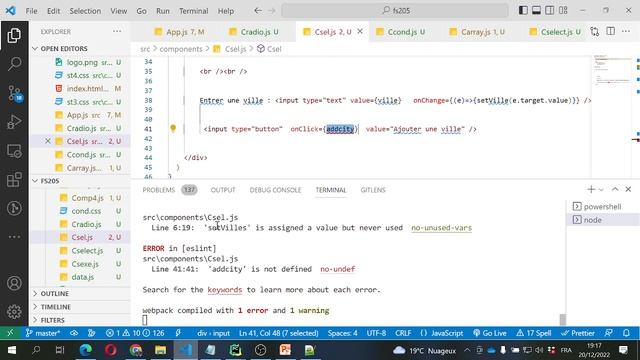Image resolution: width=640 pixels, height=360 pixels.
Task: Switch to the App.js editor tab
Action: click(x=179, y=31)
